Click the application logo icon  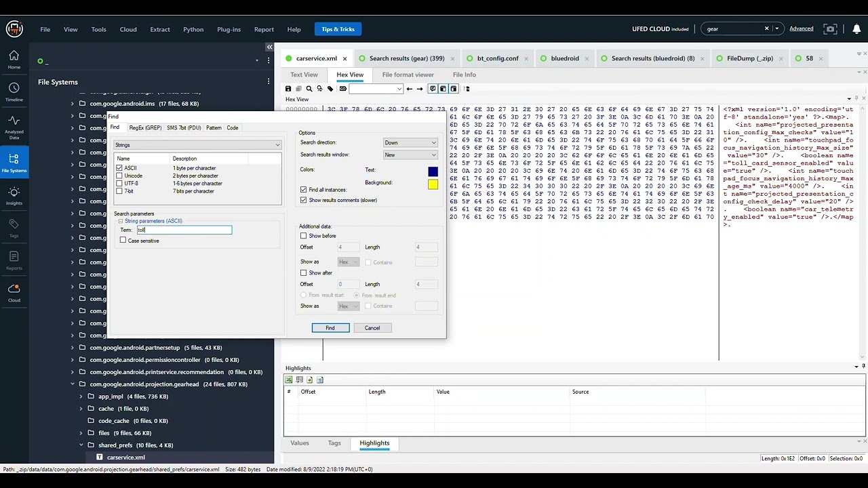(x=14, y=29)
